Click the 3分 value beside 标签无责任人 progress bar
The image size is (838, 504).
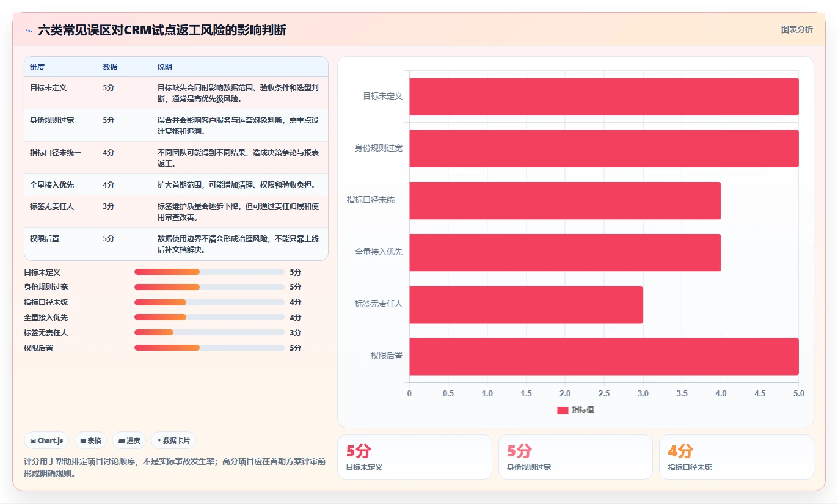pyautogui.click(x=296, y=333)
